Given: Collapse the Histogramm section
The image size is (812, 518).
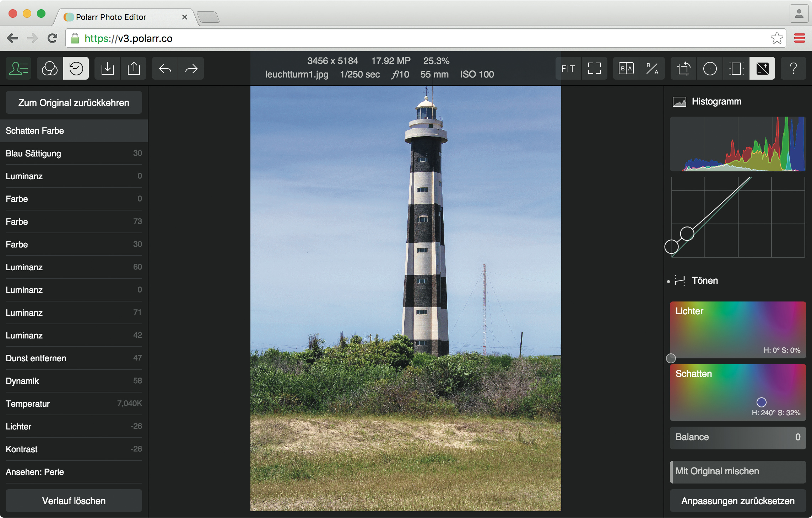Looking at the screenshot, I should pos(716,102).
